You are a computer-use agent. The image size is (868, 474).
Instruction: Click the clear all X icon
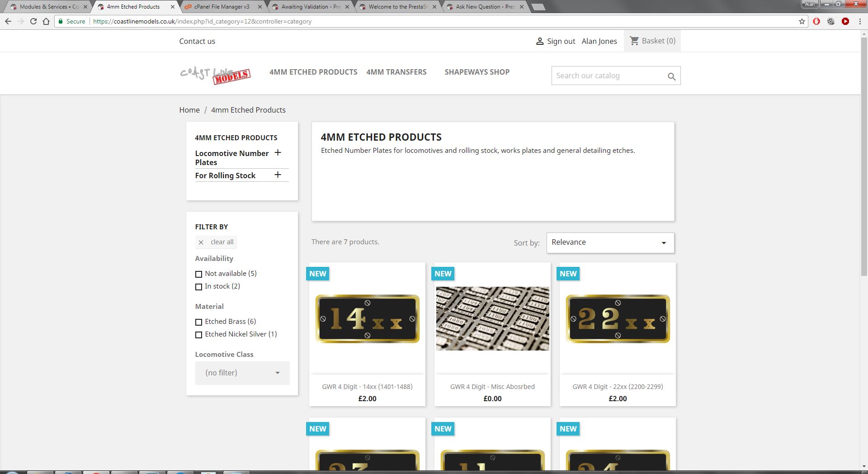[x=201, y=242]
